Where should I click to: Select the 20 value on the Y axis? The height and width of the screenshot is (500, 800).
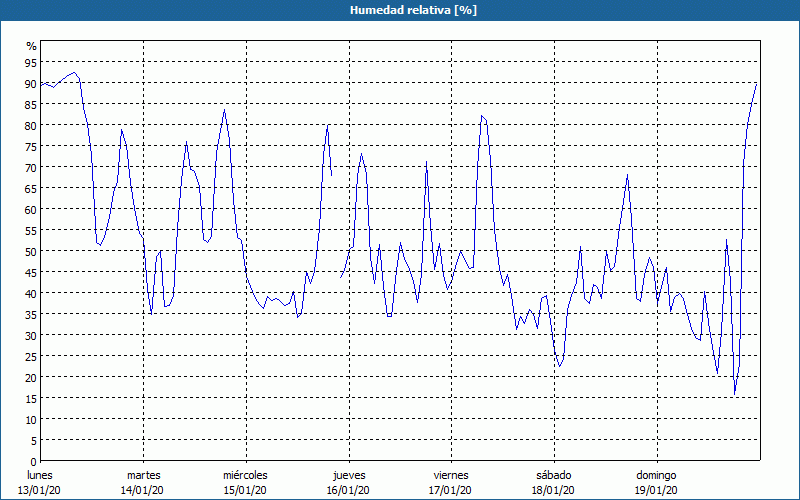31,378
